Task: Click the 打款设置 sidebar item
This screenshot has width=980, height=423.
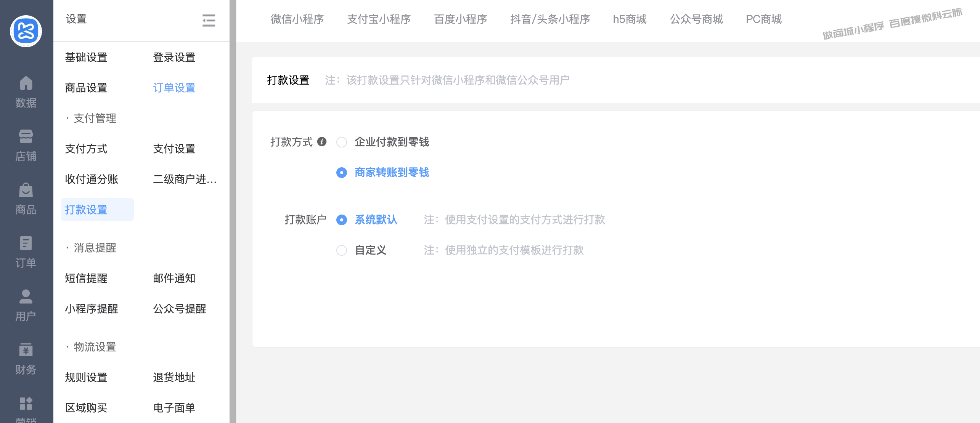Action: 86,210
